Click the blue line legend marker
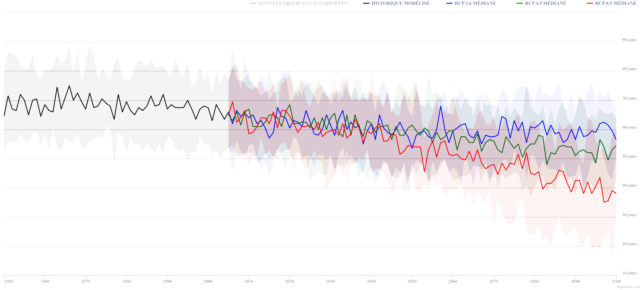The image size is (644, 290). (x=449, y=3)
